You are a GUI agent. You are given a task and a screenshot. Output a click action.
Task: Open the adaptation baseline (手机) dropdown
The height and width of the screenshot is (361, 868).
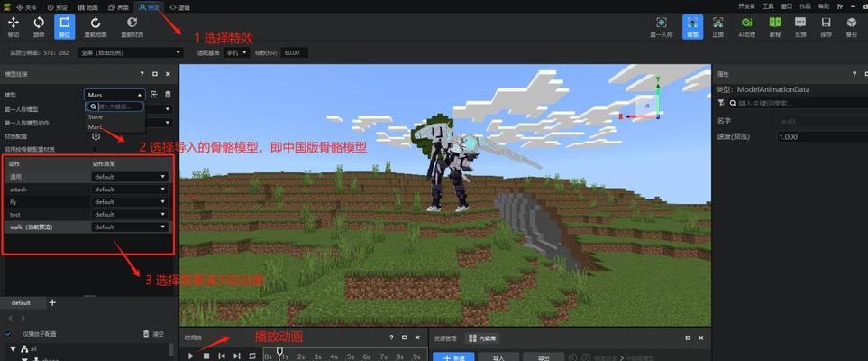[x=236, y=52]
